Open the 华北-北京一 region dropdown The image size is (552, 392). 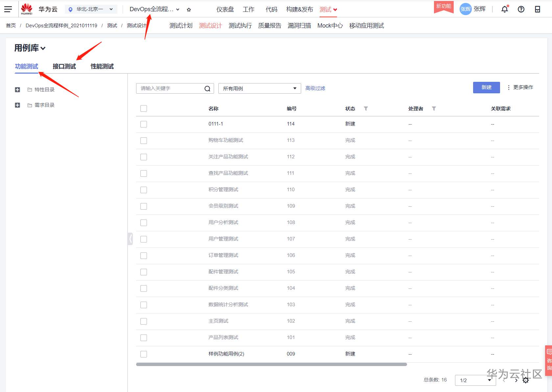pos(91,9)
